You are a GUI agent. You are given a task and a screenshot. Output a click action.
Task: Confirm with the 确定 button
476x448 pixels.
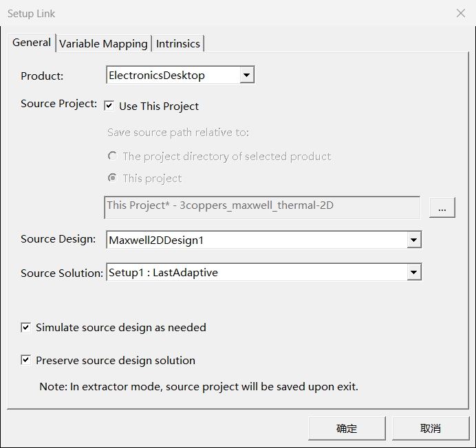click(347, 428)
